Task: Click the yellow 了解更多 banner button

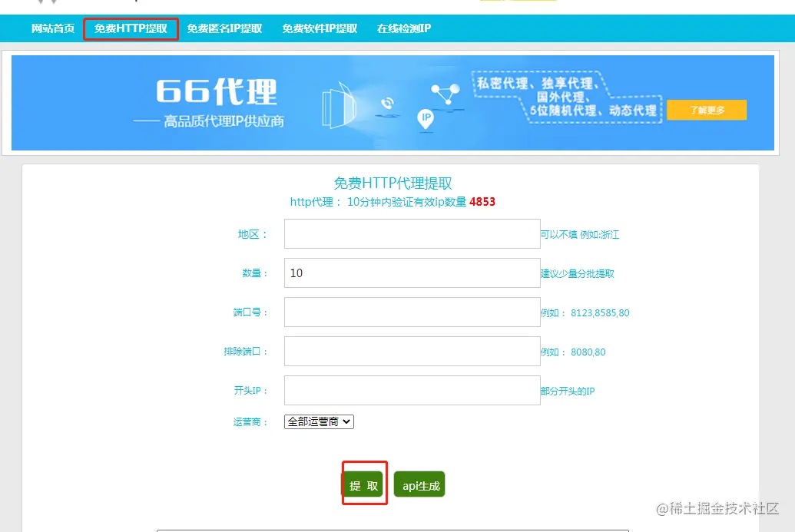Action: tap(707, 110)
